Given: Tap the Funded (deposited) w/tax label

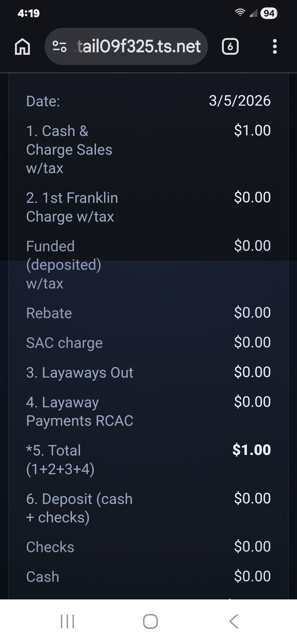Looking at the screenshot, I should pos(64,264).
